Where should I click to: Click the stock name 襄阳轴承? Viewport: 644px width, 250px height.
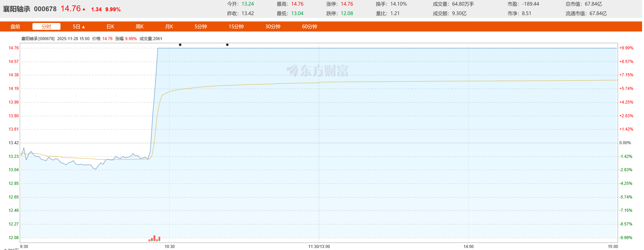[16, 9]
